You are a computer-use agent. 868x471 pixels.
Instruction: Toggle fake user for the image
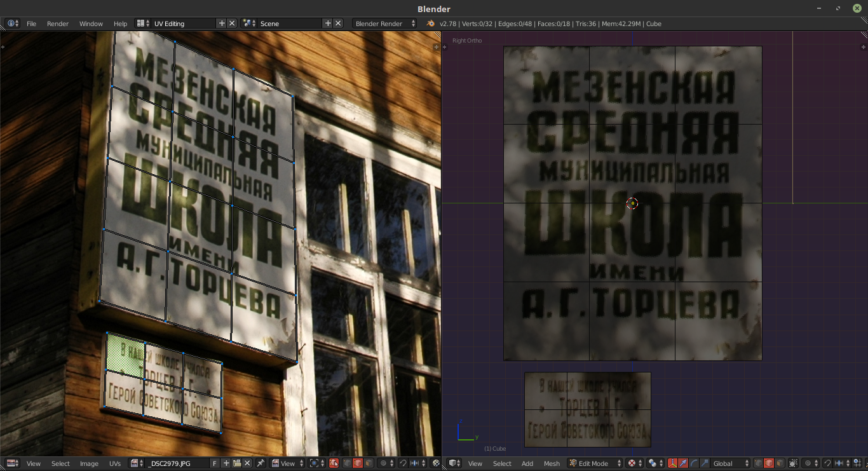click(215, 463)
